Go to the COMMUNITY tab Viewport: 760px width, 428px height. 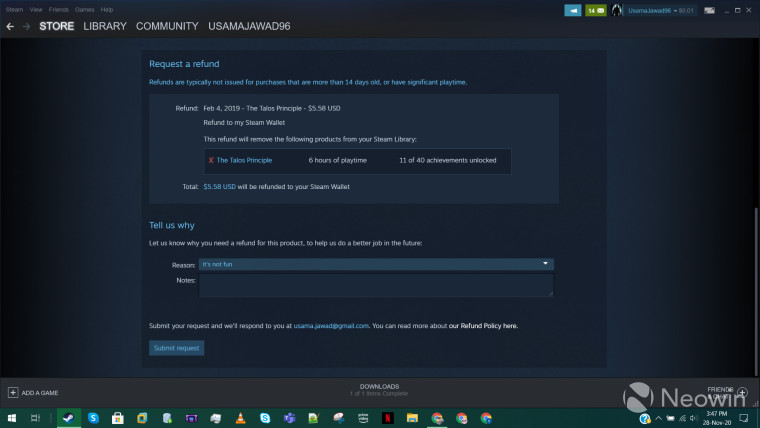167,26
